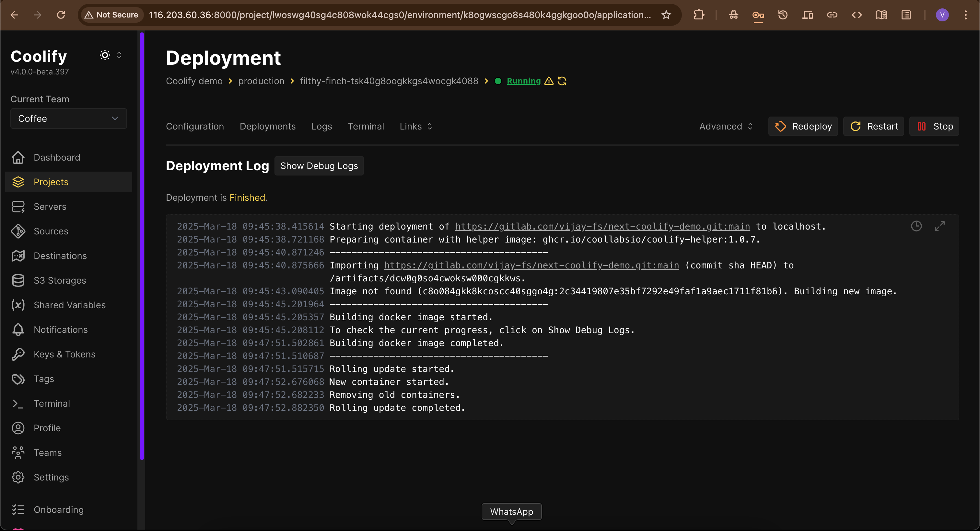Switch to the Configuration tab
980x531 pixels.
coord(195,126)
